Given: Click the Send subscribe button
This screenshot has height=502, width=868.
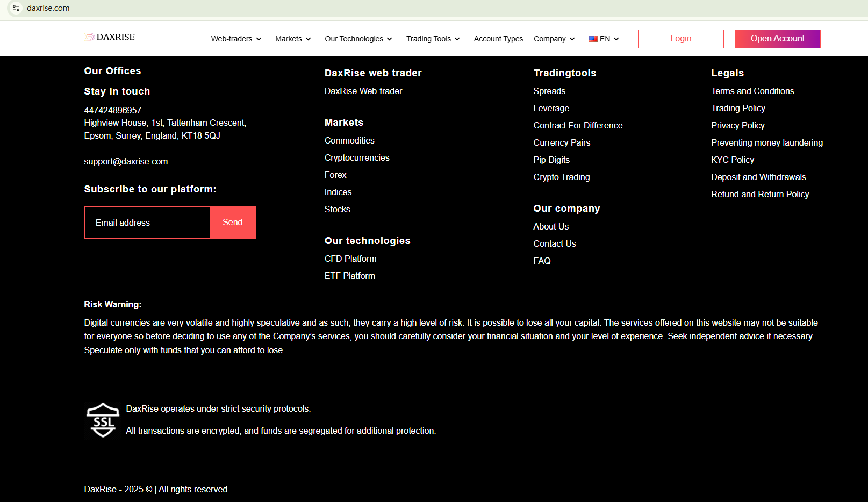Looking at the screenshot, I should click(233, 223).
